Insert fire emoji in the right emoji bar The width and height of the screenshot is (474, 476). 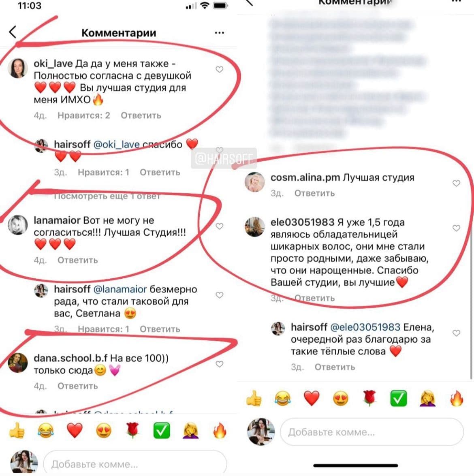pyautogui.click(x=457, y=398)
